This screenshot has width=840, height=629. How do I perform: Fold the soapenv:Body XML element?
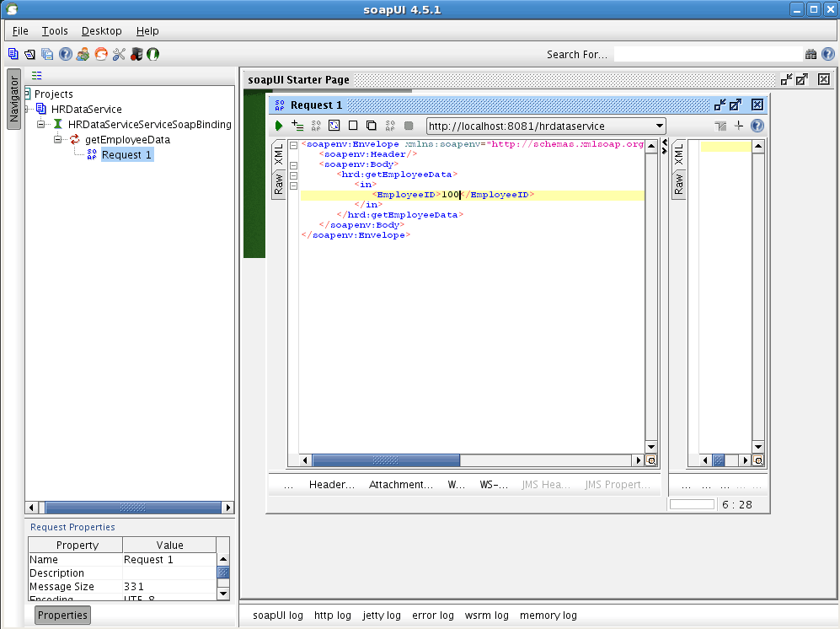click(x=293, y=165)
